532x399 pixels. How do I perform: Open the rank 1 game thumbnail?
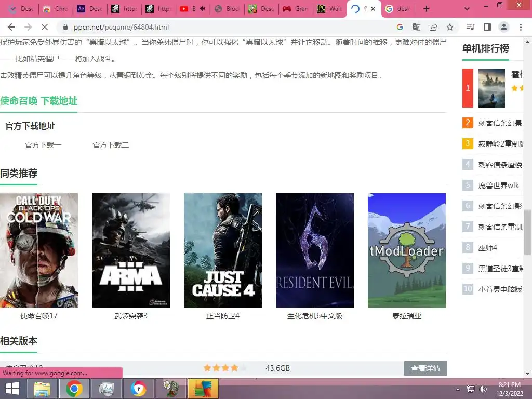coord(491,88)
